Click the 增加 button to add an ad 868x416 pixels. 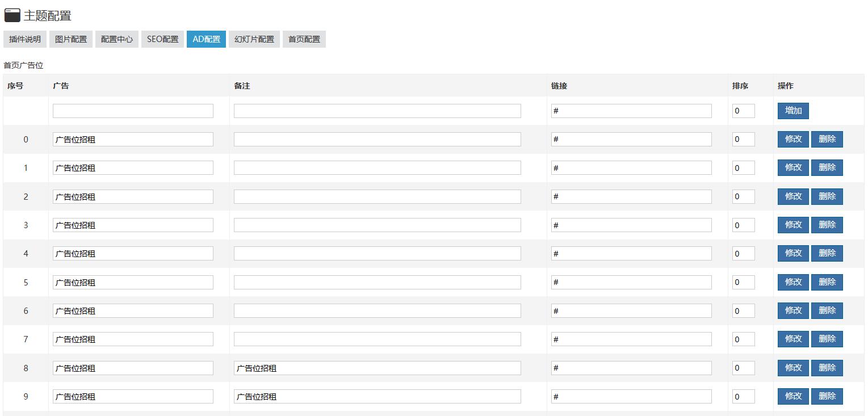pyautogui.click(x=793, y=111)
